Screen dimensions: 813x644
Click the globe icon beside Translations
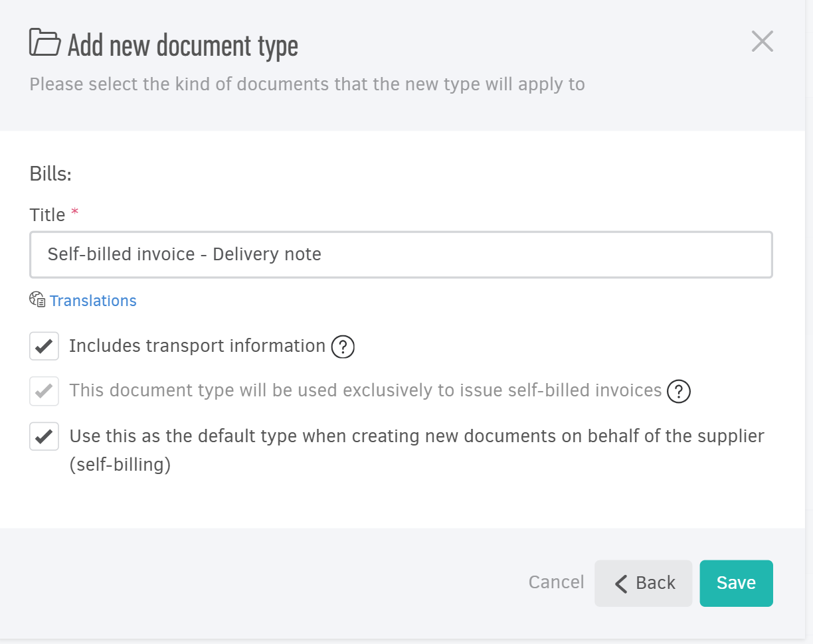click(x=37, y=299)
